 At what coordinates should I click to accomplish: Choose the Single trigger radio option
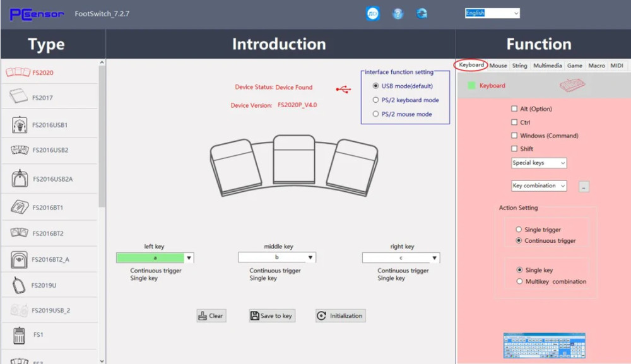tap(519, 230)
